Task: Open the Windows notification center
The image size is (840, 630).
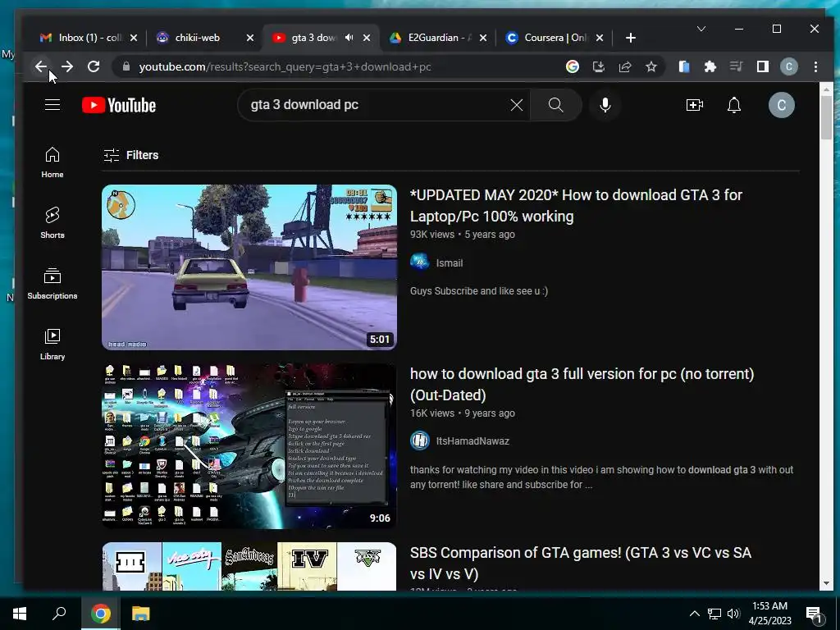Action: (x=815, y=614)
